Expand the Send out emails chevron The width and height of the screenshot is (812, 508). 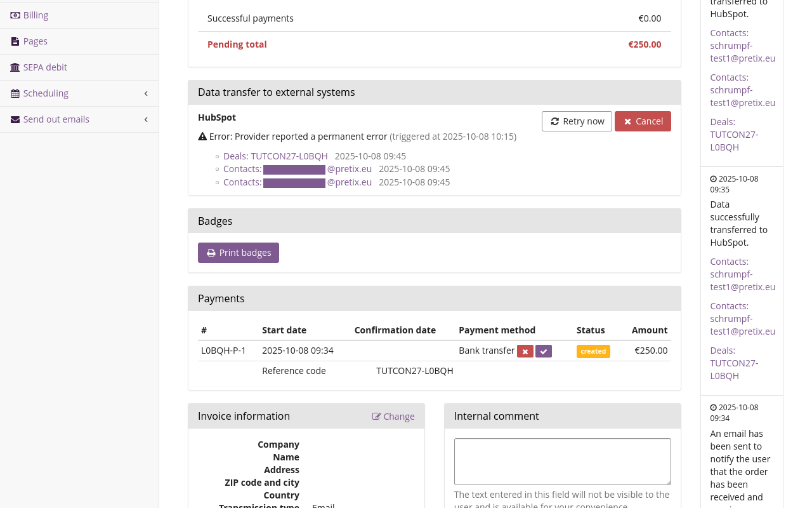(x=146, y=119)
